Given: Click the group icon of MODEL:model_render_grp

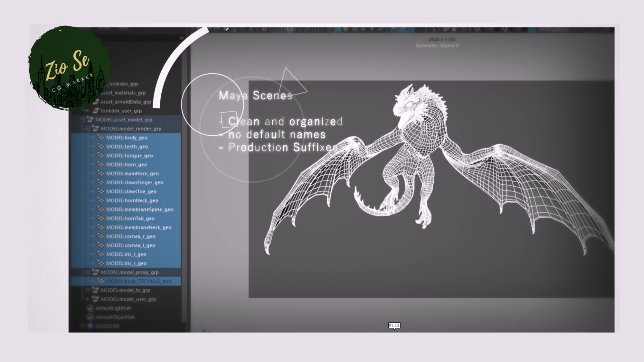Looking at the screenshot, I should (x=96, y=128).
